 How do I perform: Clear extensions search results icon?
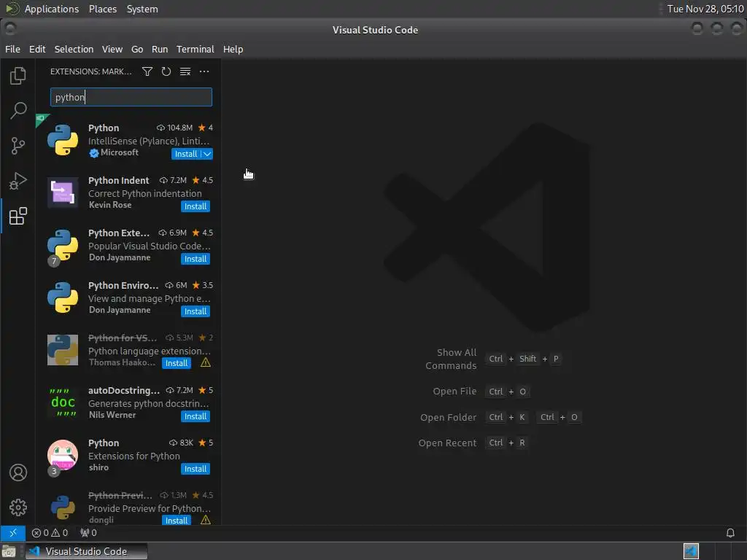tap(185, 71)
